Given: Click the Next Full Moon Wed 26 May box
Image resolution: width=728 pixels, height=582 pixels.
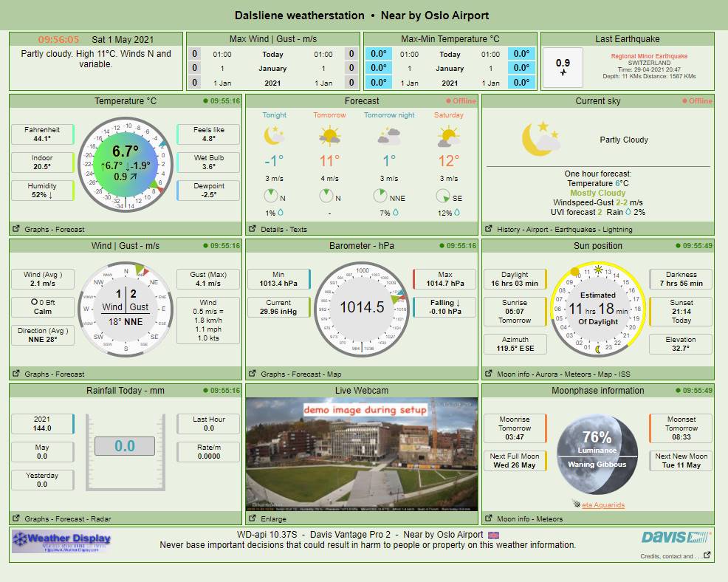Looking at the screenshot, I should click(x=515, y=461).
